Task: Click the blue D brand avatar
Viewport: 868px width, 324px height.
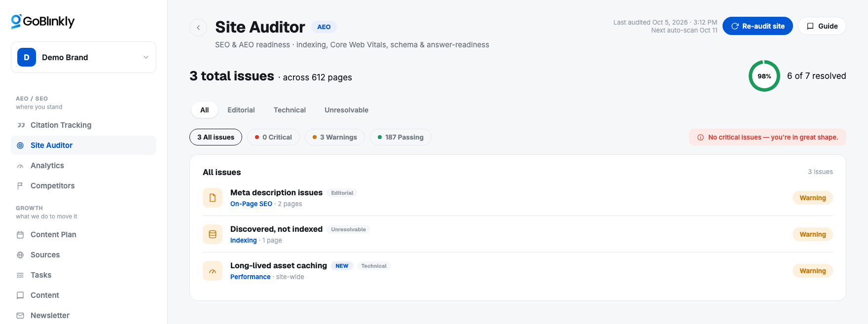Action: tap(27, 57)
